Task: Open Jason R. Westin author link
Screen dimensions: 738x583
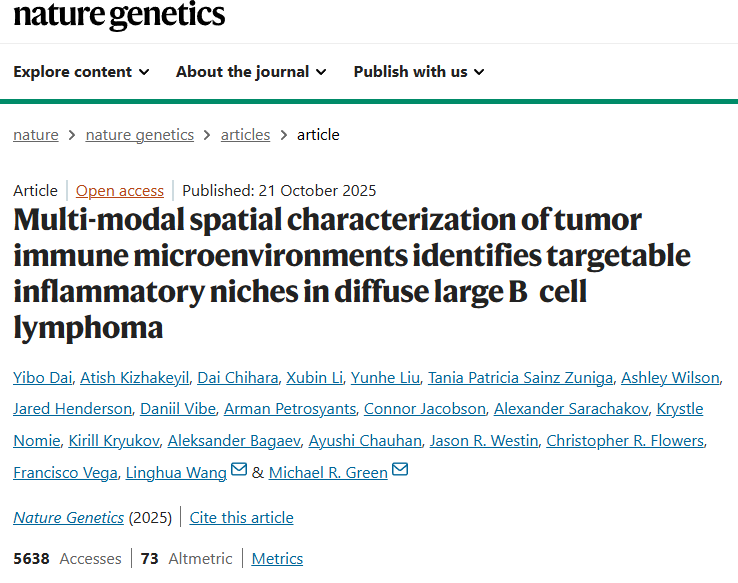Action: tap(486, 441)
